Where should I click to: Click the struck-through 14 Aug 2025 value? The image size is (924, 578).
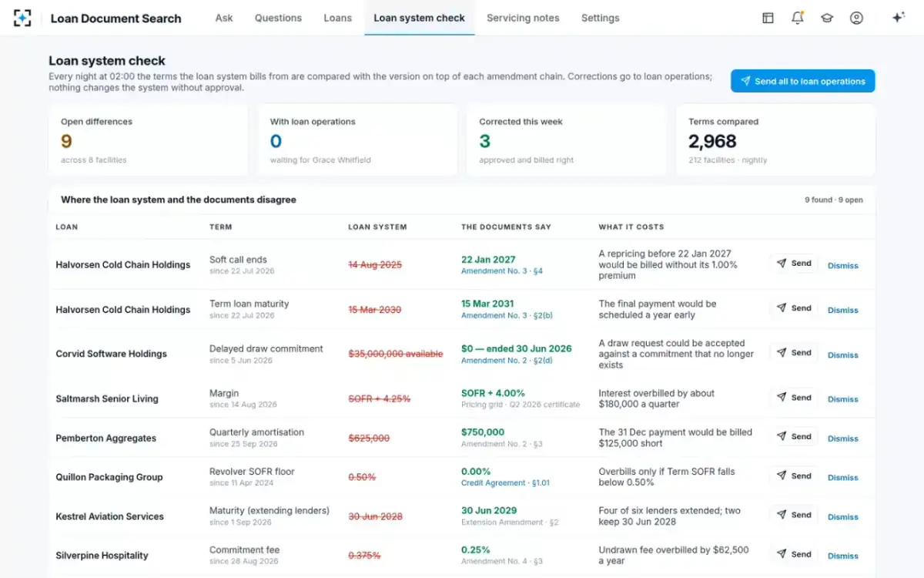point(375,264)
